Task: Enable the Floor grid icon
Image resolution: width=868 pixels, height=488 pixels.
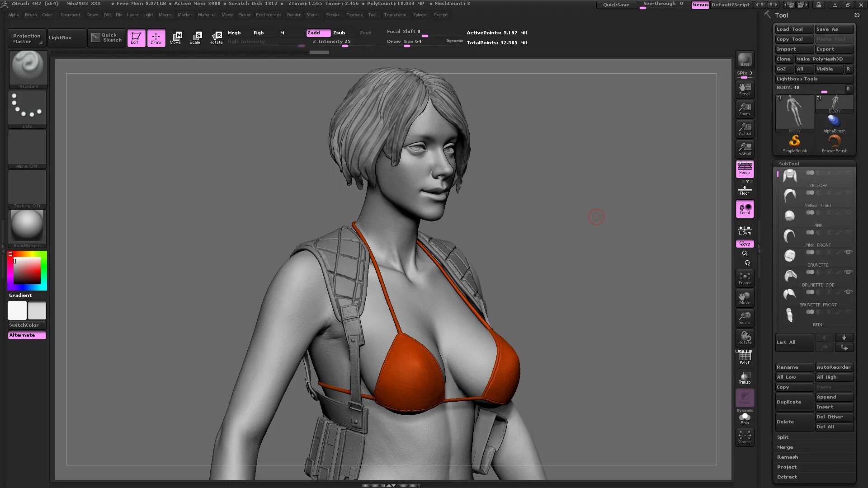Action: 745,190
